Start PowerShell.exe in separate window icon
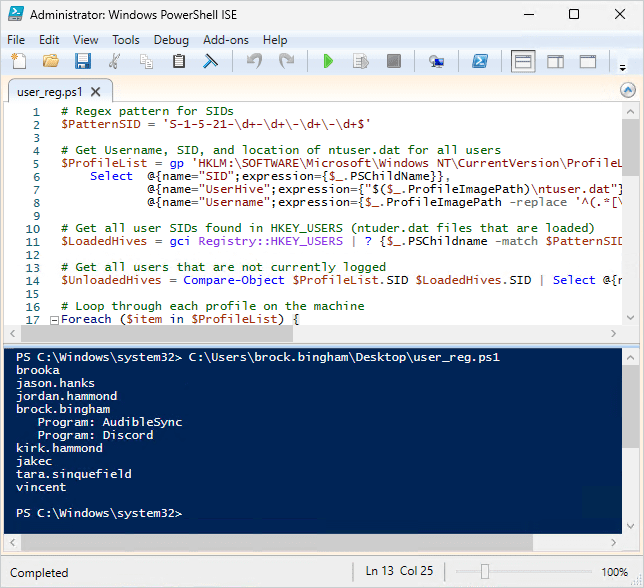The width and height of the screenshot is (644, 588). 480,61
